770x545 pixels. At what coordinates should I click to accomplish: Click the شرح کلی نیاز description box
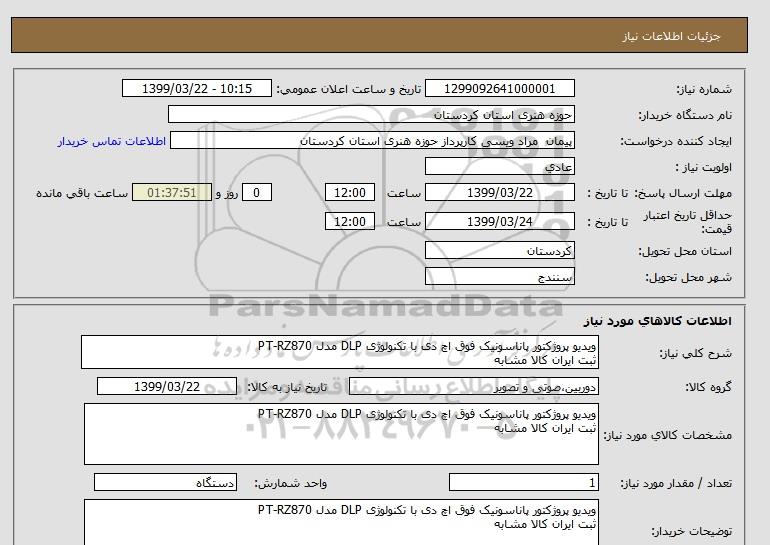click(340, 353)
